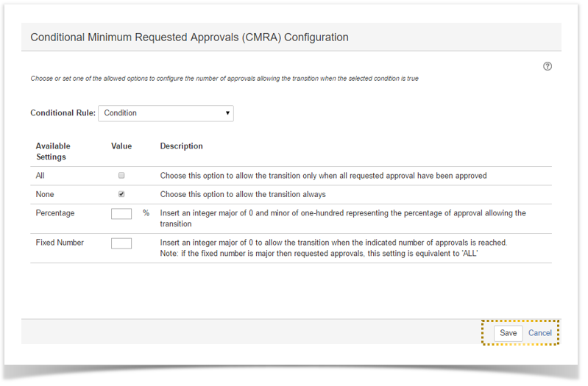This screenshot has height=386, width=588.
Task: Select the Available Settings column header
Action: point(53,151)
